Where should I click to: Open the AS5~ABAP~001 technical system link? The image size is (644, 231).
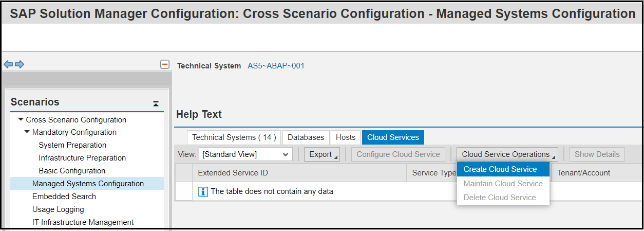tap(276, 66)
